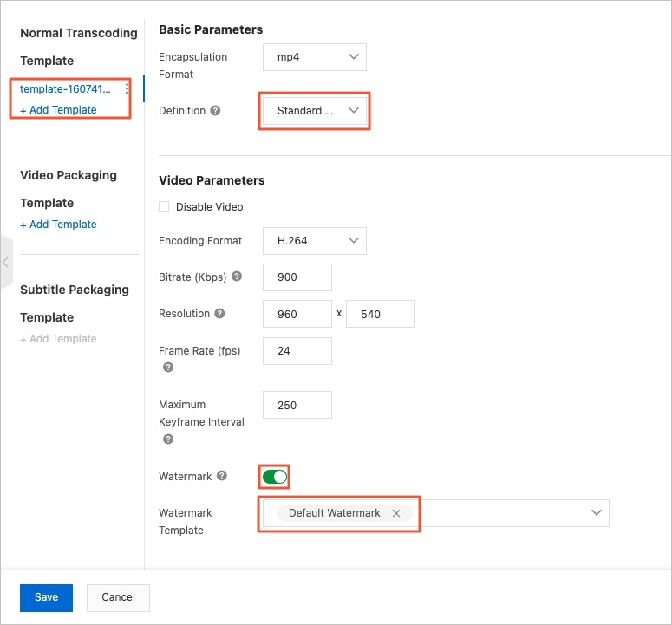
Task: Turn off the Watermark switch
Action: click(274, 476)
